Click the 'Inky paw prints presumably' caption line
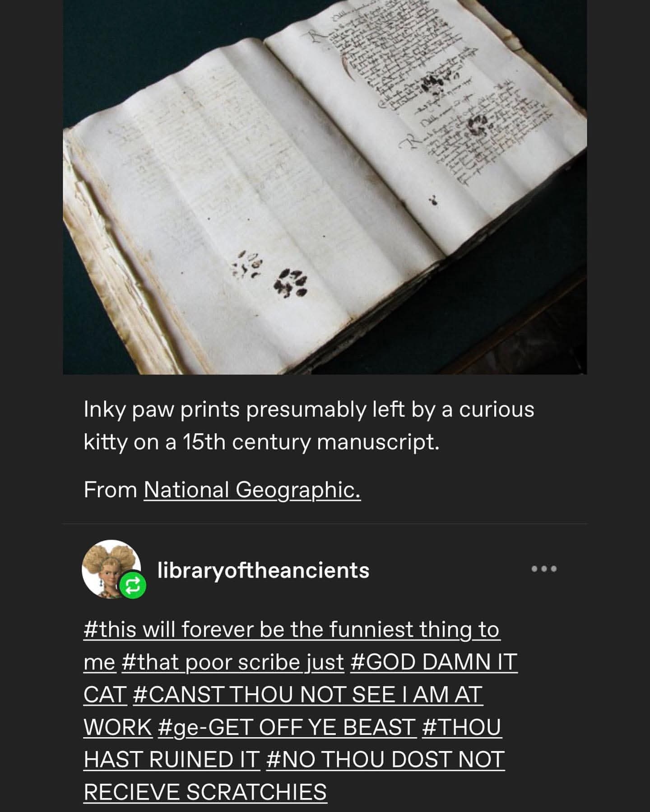 309,410
